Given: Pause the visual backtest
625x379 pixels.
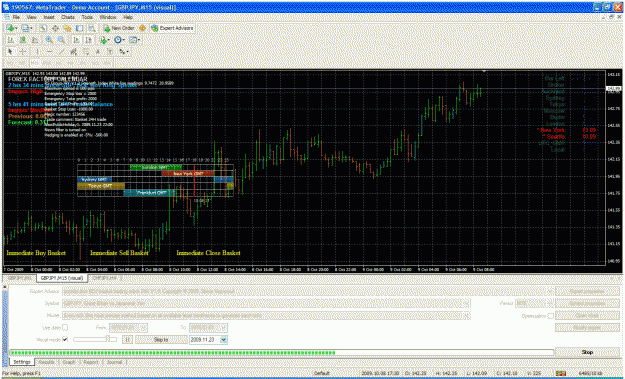Looking at the screenshot, I should (x=127, y=340).
